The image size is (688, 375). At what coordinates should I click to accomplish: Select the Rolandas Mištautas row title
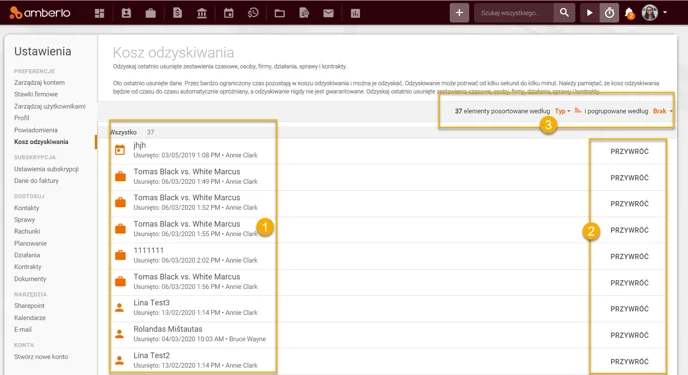(x=168, y=329)
